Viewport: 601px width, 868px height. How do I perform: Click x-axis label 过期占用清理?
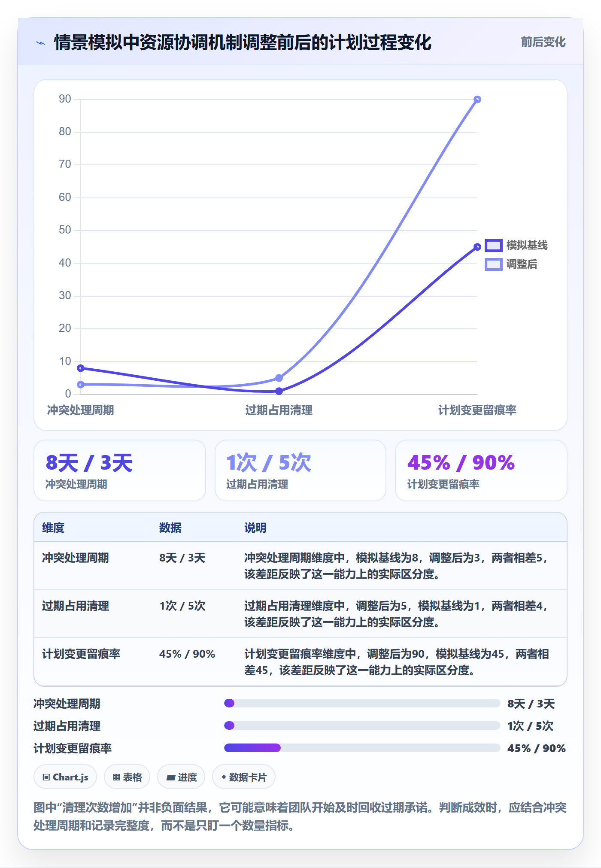click(x=279, y=410)
